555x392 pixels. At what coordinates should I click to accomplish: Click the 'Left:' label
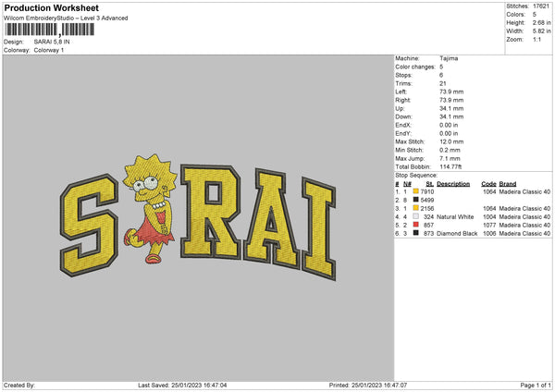click(x=401, y=92)
